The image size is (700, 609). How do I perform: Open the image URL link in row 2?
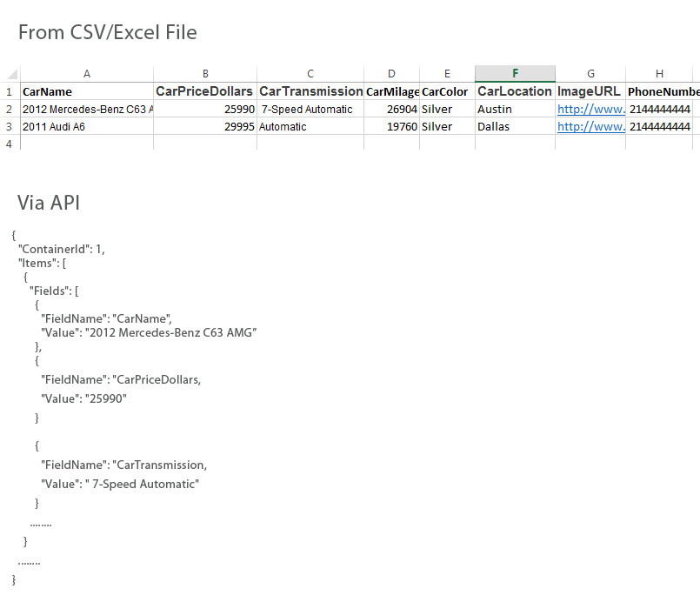pyautogui.click(x=591, y=109)
